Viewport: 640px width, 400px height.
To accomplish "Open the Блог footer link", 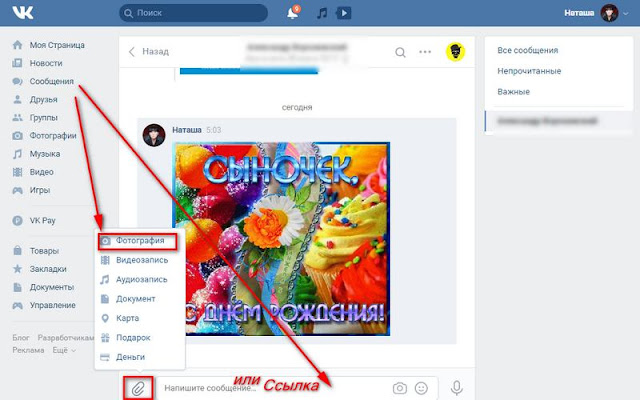I will point(21,338).
